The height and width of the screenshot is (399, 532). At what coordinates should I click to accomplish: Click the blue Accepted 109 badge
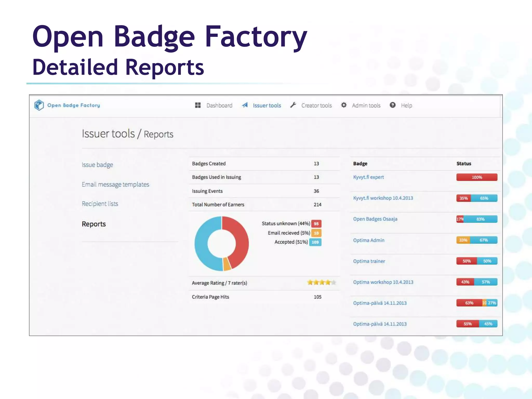[315, 242]
